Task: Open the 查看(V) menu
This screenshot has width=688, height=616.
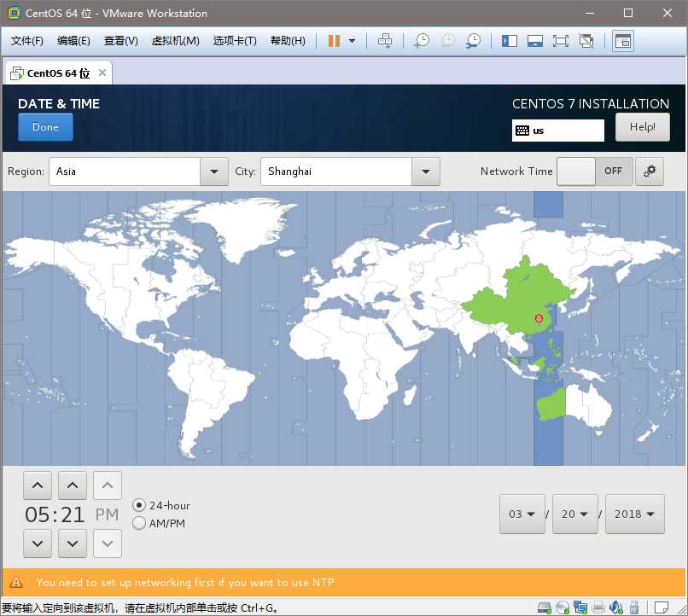Action: tap(120, 41)
